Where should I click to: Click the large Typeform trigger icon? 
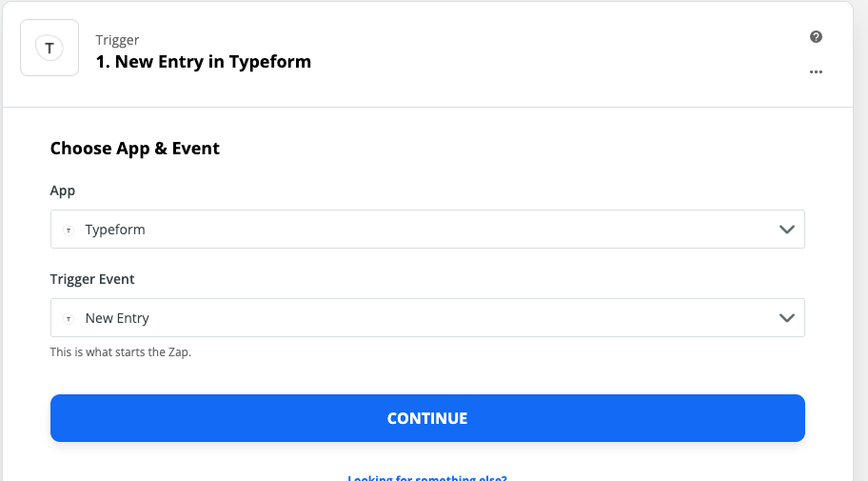tap(49, 48)
